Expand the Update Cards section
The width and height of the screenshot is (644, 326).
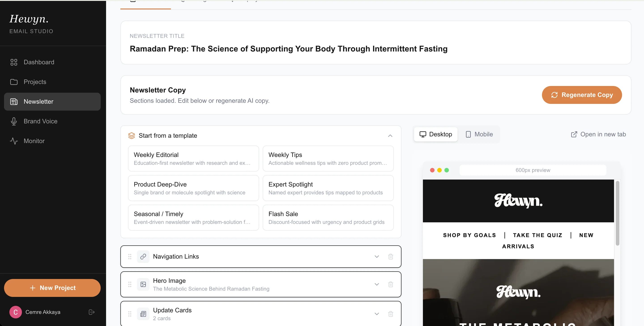377,314
